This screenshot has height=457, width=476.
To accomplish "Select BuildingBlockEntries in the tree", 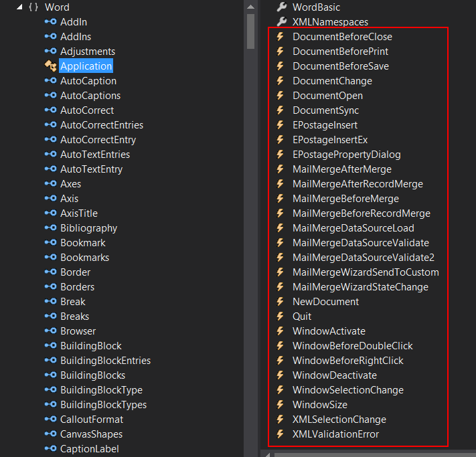I will [x=105, y=361].
